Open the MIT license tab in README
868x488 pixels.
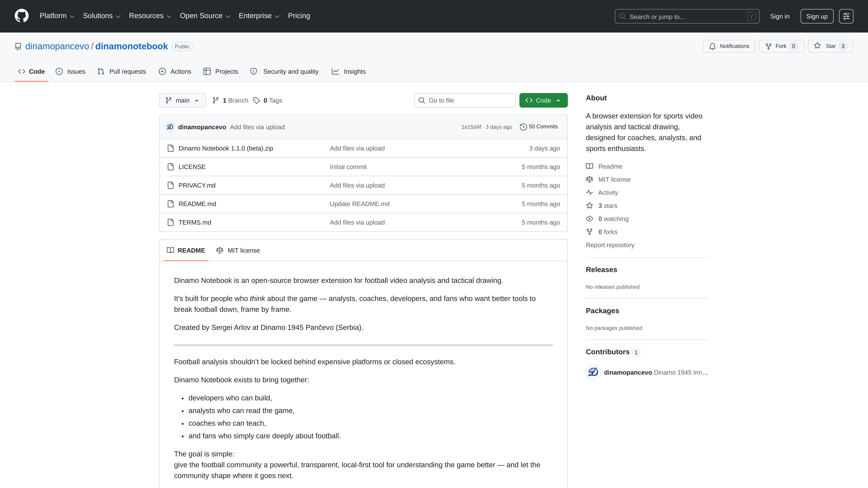click(x=238, y=250)
